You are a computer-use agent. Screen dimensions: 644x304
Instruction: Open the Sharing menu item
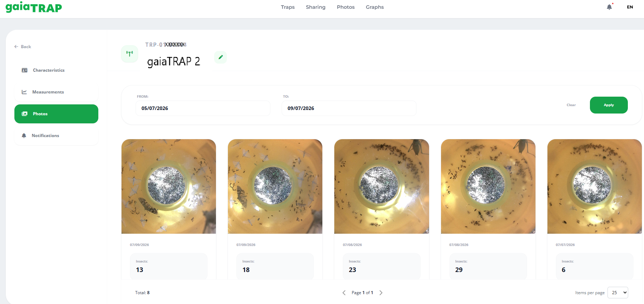coord(316,7)
